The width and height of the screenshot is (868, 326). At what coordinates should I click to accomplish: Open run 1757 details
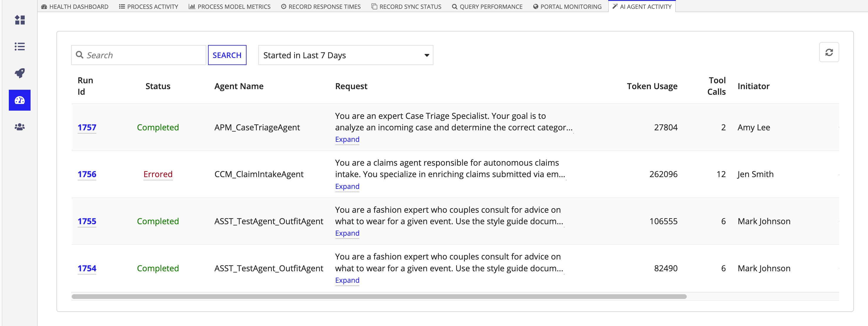87,128
